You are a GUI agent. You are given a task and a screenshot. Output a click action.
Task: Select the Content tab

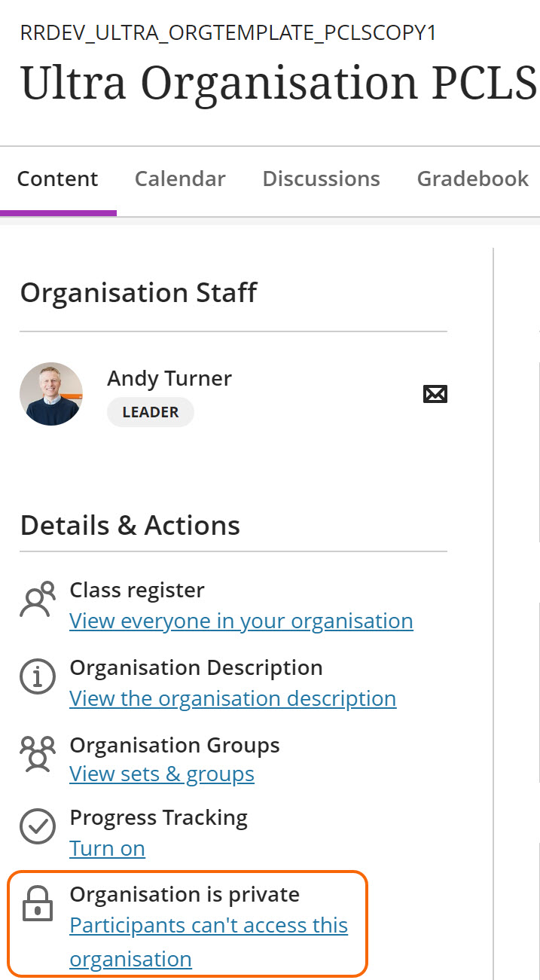click(x=58, y=179)
